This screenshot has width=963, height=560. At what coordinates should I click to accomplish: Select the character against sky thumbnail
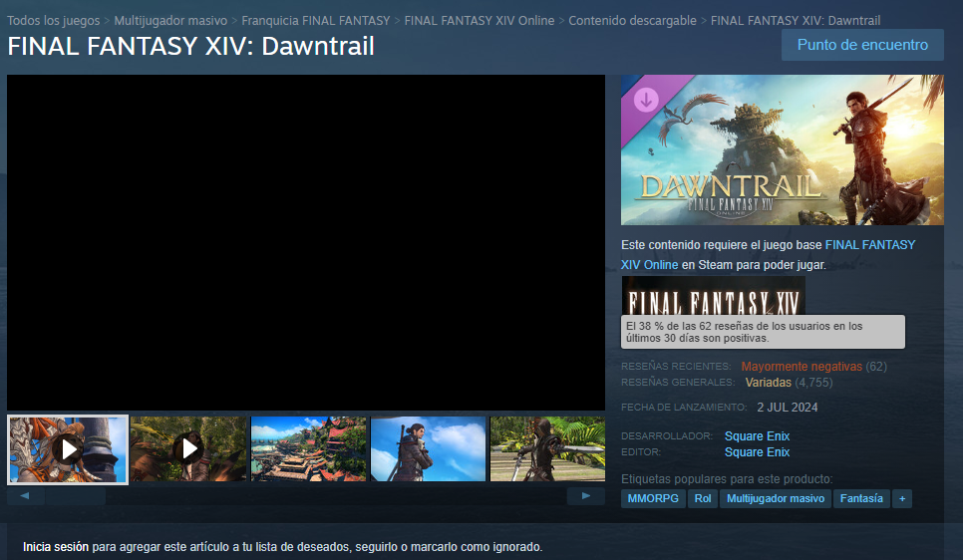(x=428, y=448)
